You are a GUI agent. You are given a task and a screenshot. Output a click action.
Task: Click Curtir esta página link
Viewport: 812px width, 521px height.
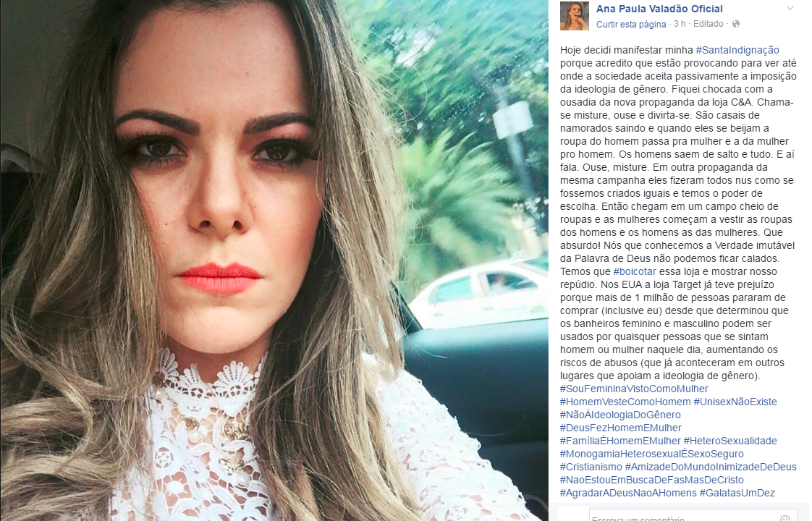click(631, 24)
